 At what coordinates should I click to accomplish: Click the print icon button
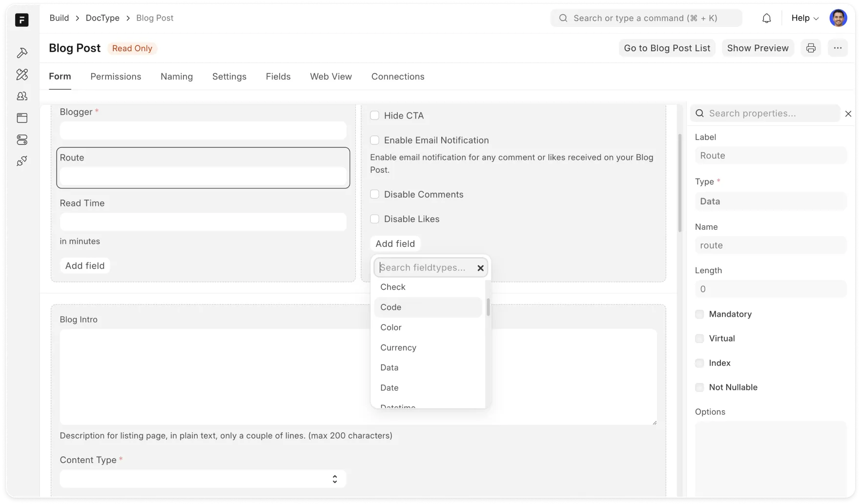tap(811, 48)
